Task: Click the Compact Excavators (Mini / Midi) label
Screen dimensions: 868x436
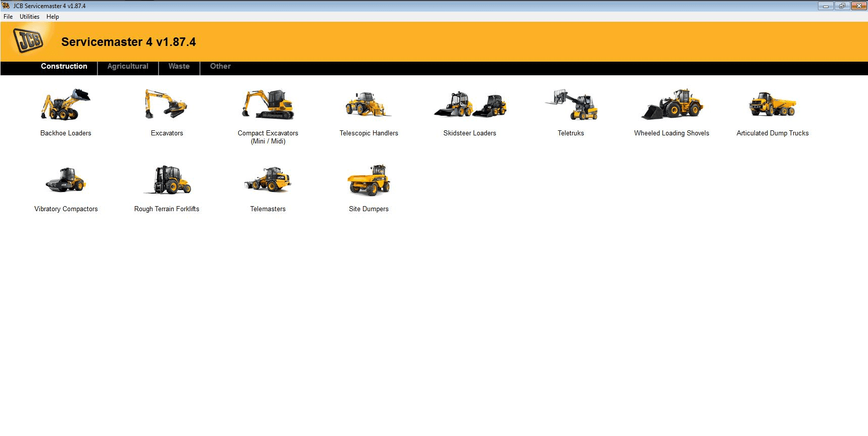Action: tap(268, 137)
